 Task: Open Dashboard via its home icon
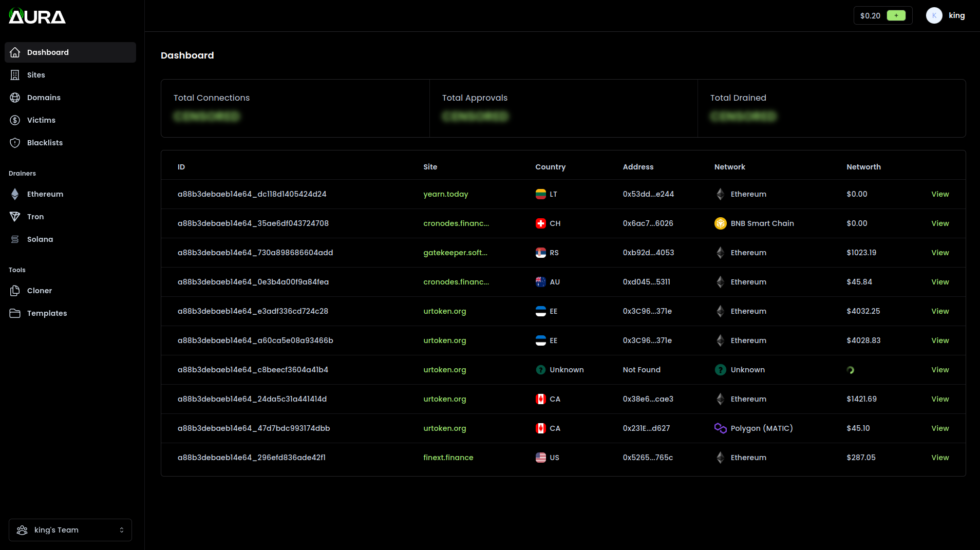pos(15,52)
